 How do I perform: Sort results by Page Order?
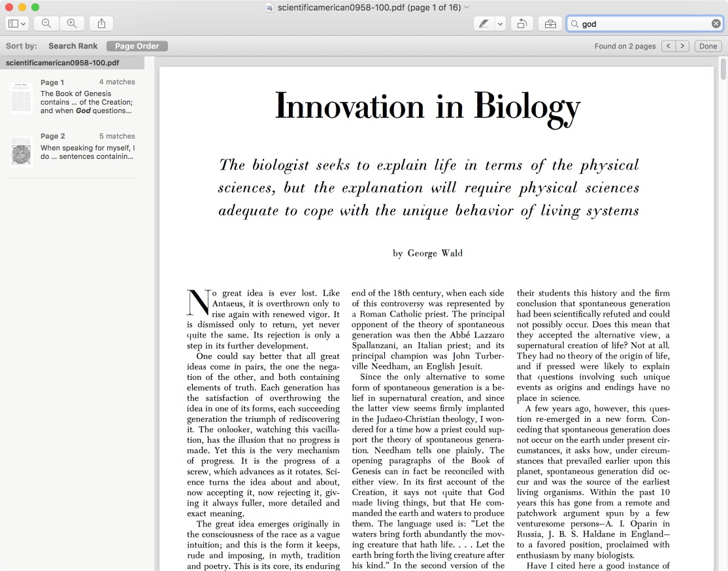coord(137,46)
